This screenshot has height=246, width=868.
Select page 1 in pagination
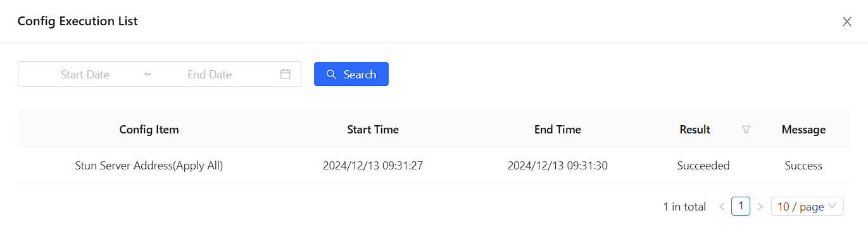coord(741,206)
